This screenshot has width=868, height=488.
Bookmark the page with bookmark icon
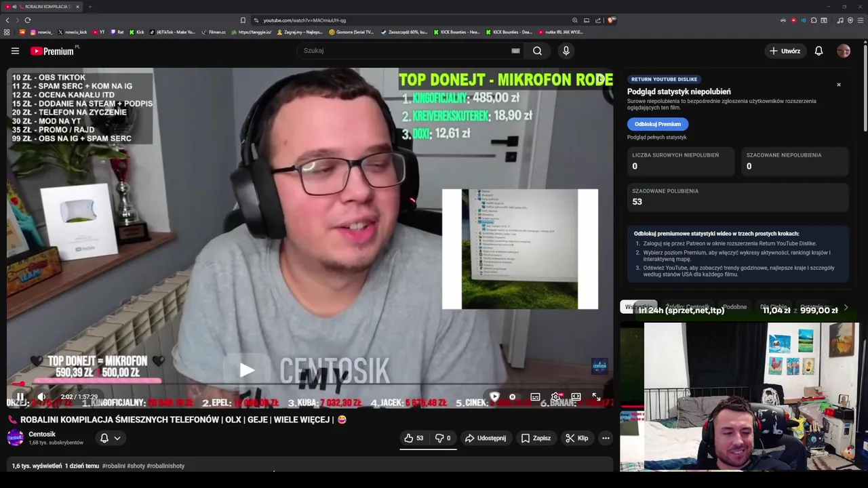pos(243,20)
